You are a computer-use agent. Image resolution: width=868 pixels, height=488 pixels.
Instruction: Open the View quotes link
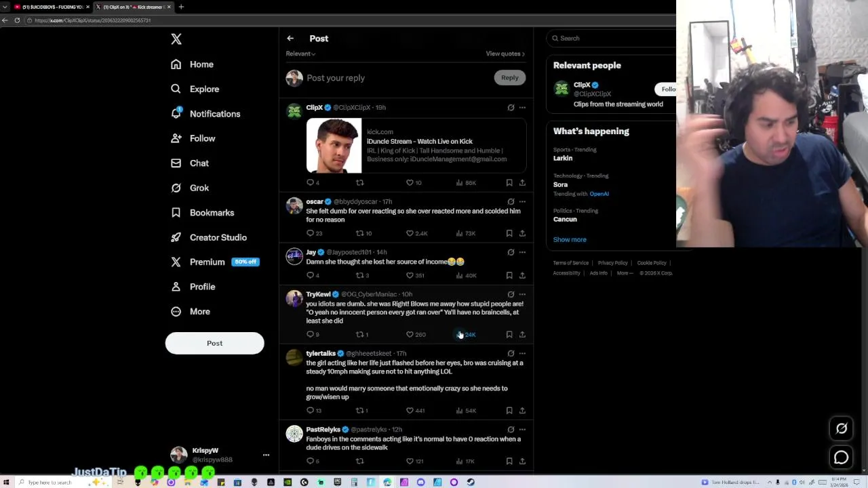505,54
